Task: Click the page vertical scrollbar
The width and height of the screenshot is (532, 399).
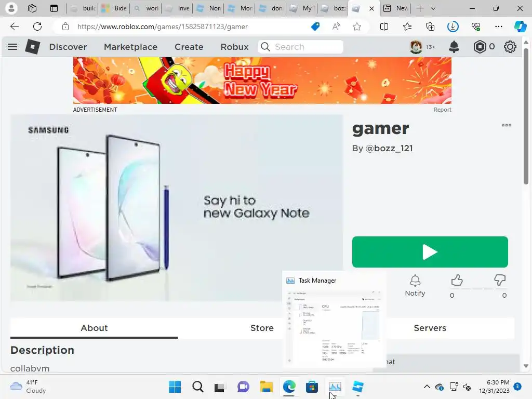Action: [526, 115]
